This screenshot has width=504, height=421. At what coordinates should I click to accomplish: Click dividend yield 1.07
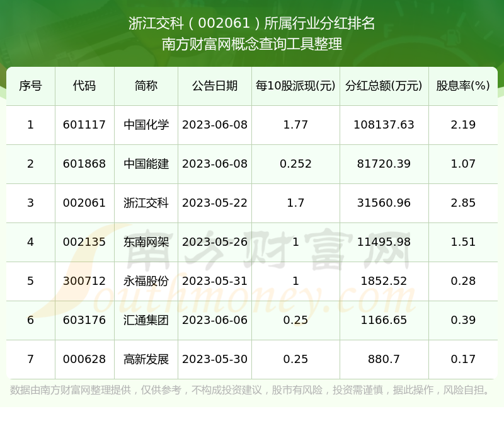click(463, 164)
